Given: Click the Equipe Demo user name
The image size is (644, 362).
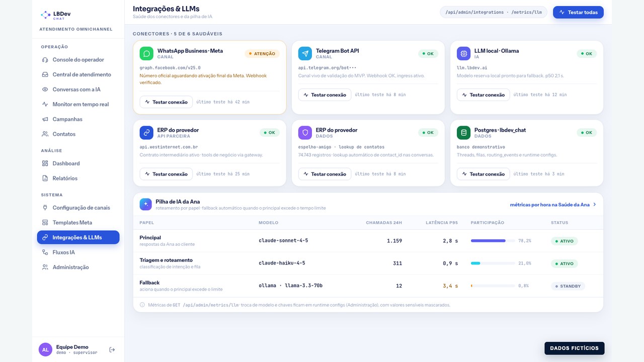Looking at the screenshot, I should coord(72,347).
